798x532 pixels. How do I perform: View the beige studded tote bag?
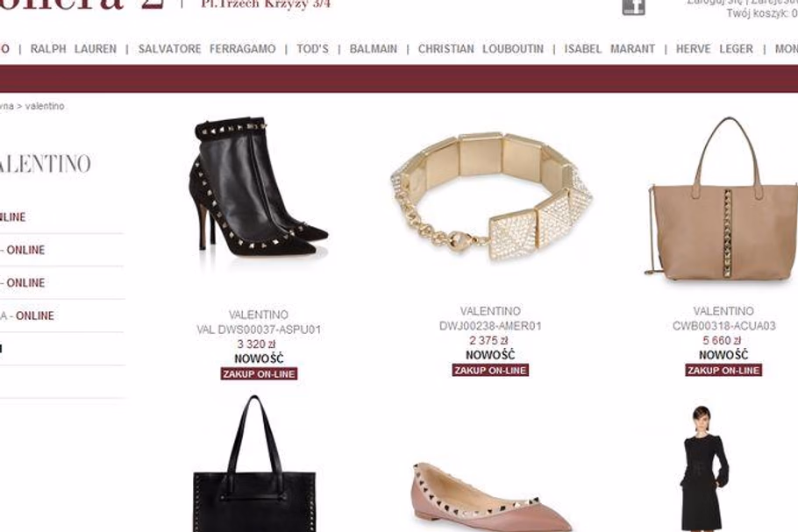[x=723, y=199]
